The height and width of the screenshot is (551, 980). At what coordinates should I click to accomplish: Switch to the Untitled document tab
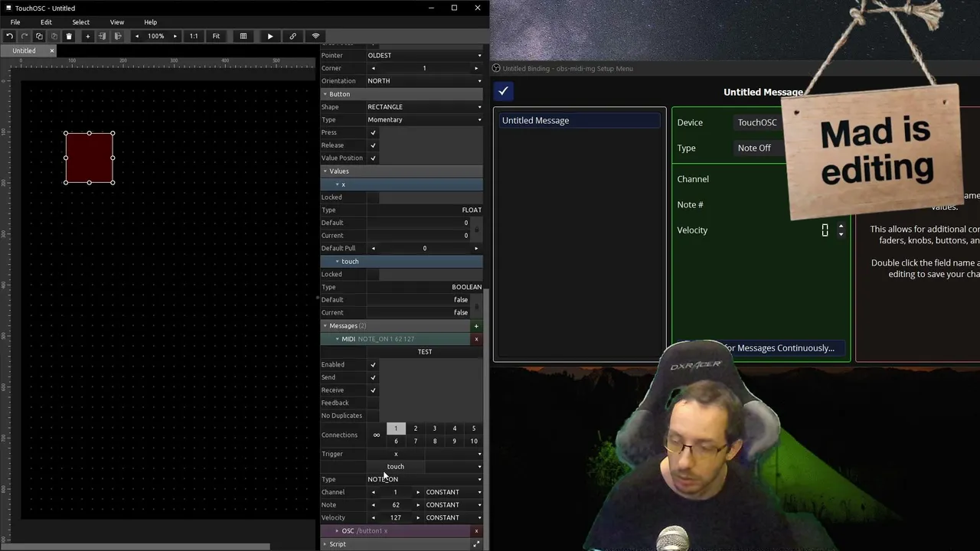click(24, 51)
